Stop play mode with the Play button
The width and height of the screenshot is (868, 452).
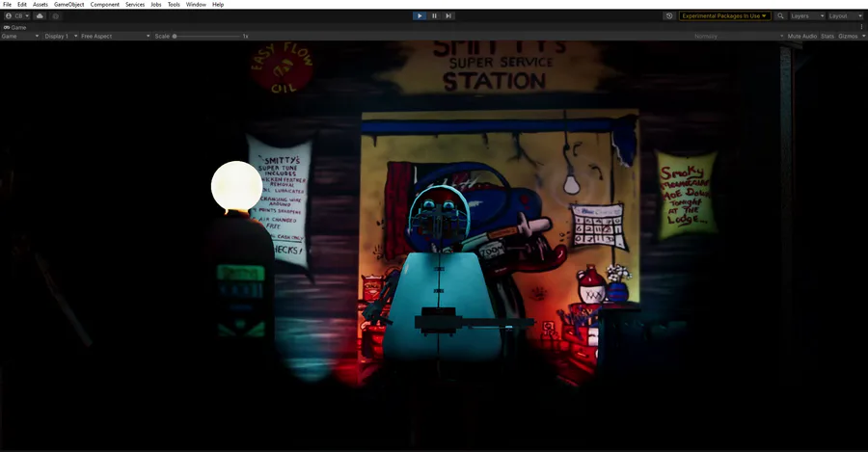[x=420, y=16]
